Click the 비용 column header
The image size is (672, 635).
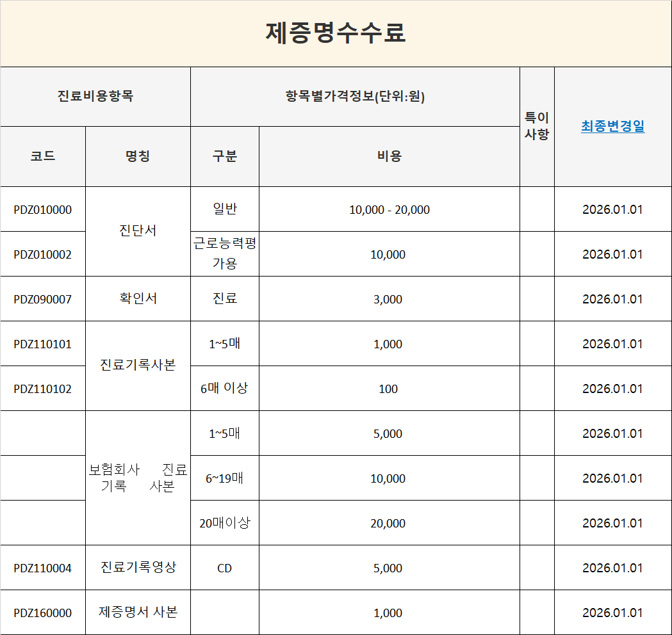click(389, 156)
